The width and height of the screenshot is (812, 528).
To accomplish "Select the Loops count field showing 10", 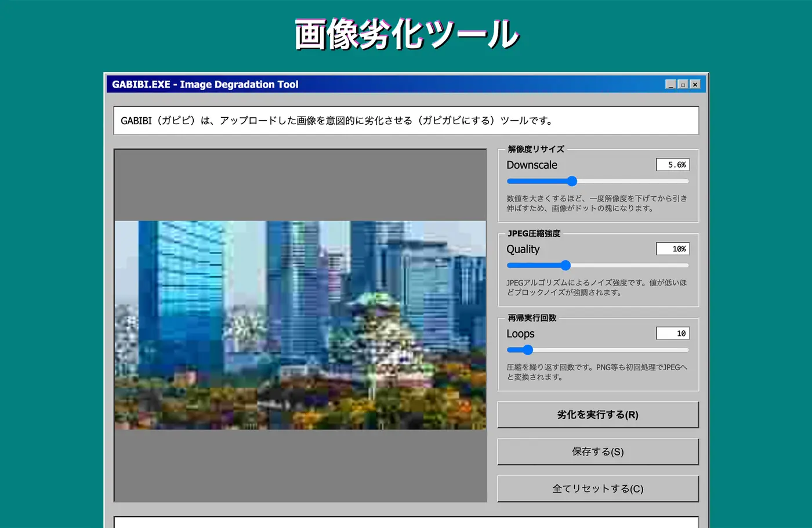I will pos(672,333).
